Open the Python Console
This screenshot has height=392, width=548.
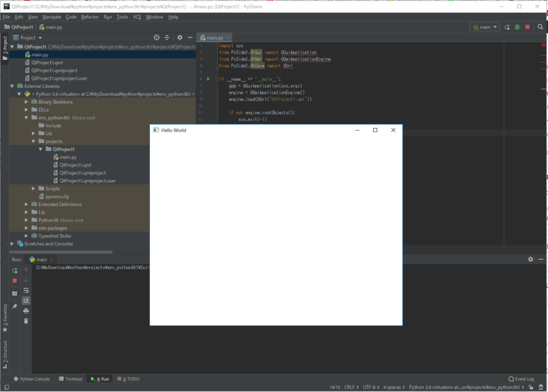pos(31,379)
